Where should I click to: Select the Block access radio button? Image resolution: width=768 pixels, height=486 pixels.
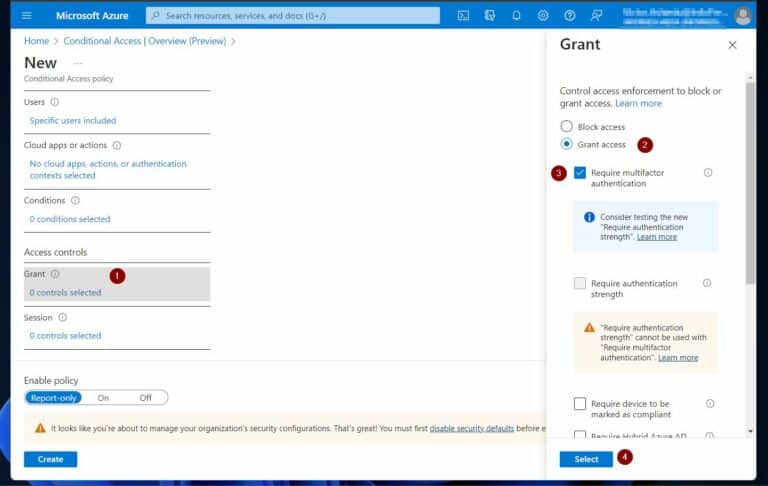[566, 126]
